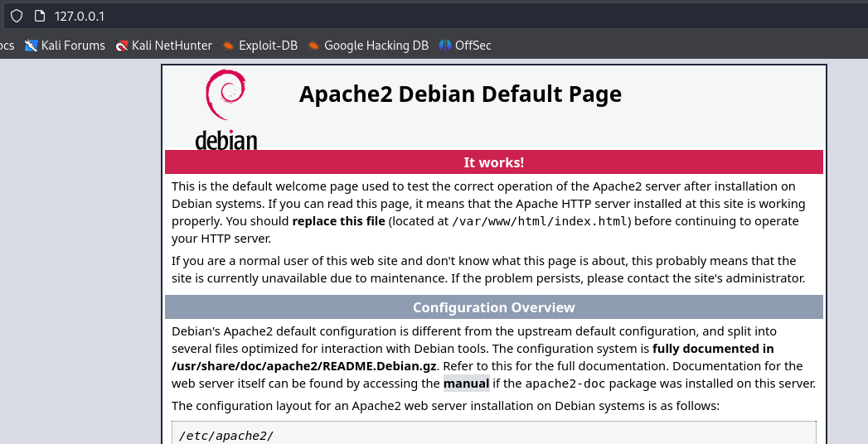Click the Google Hacking DB bookmark icon
The height and width of the screenshot is (444, 868).
[314, 46]
